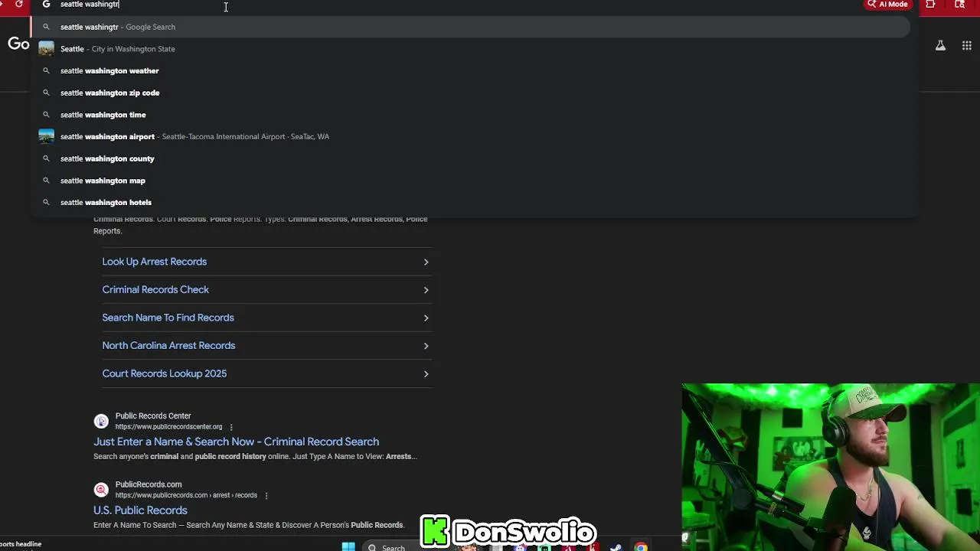Expand chevron next to Search Name To Find Records

426,318
